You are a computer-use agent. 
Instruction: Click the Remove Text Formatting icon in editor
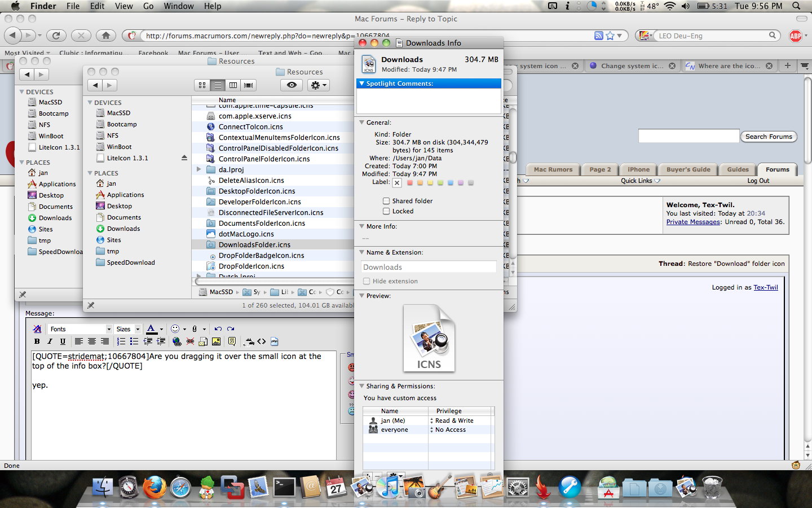coord(37,329)
